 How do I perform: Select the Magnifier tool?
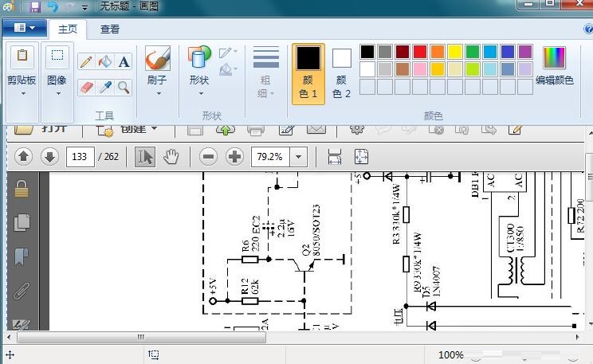coord(124,87)
